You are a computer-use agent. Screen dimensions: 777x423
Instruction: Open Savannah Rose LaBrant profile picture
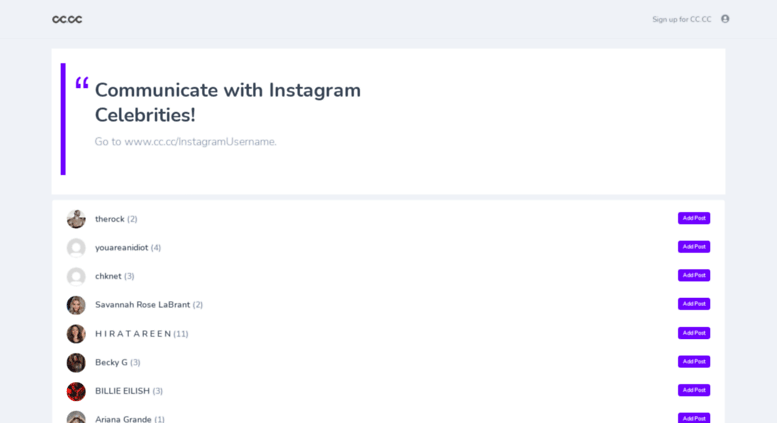pyautogui.click(x=76, y=305)
